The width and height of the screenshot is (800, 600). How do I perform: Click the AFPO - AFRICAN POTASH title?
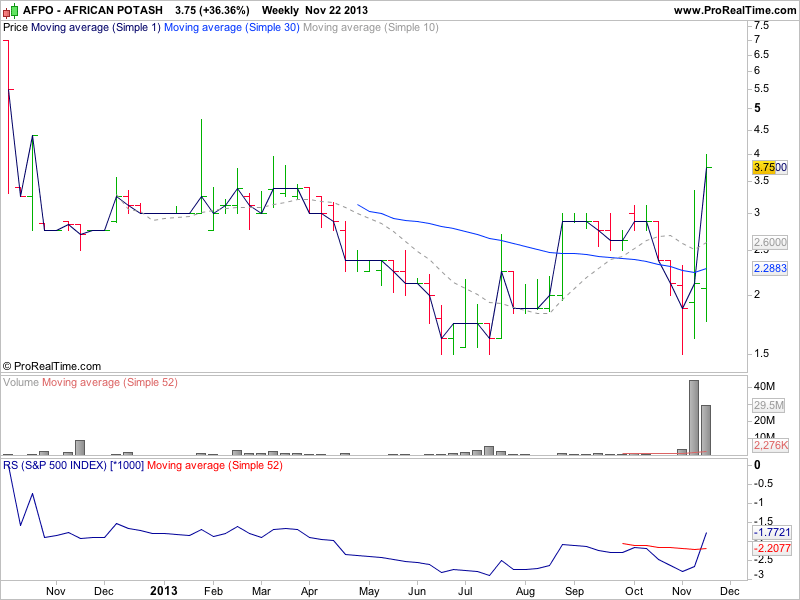click(x=93, y=10)
